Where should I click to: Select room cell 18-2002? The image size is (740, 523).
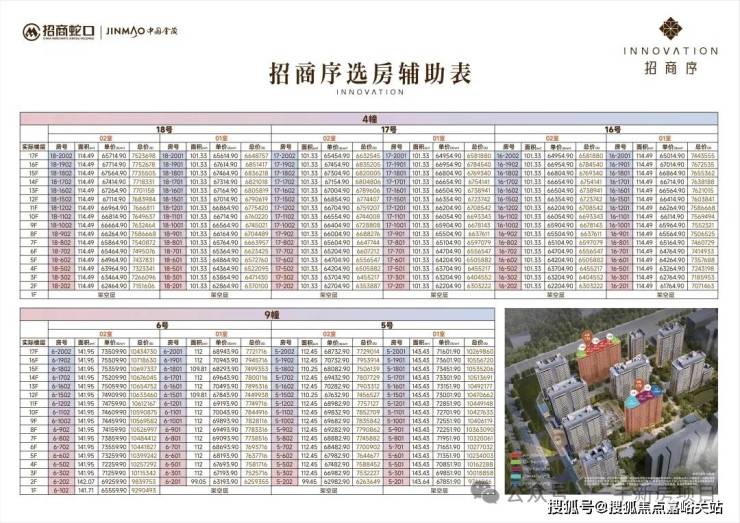pyautogui.click(x=61, y=156)
